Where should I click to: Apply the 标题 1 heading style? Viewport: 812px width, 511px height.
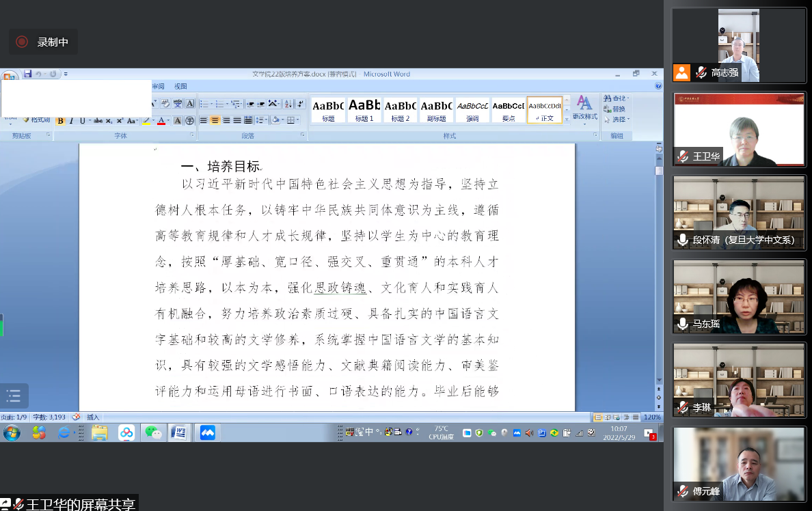tap(364, 110)
